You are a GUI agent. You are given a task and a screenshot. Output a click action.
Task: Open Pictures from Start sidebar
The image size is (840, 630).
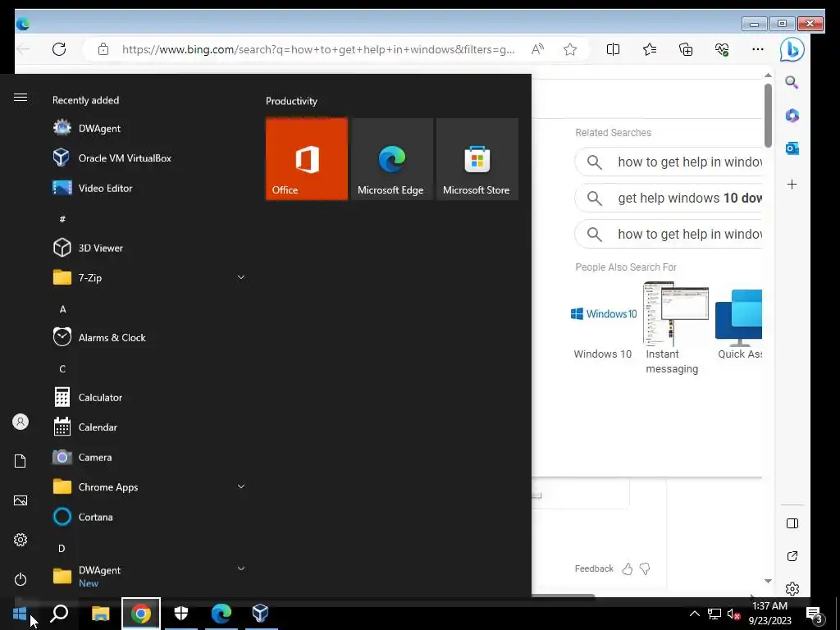click(x=21, y=500)
